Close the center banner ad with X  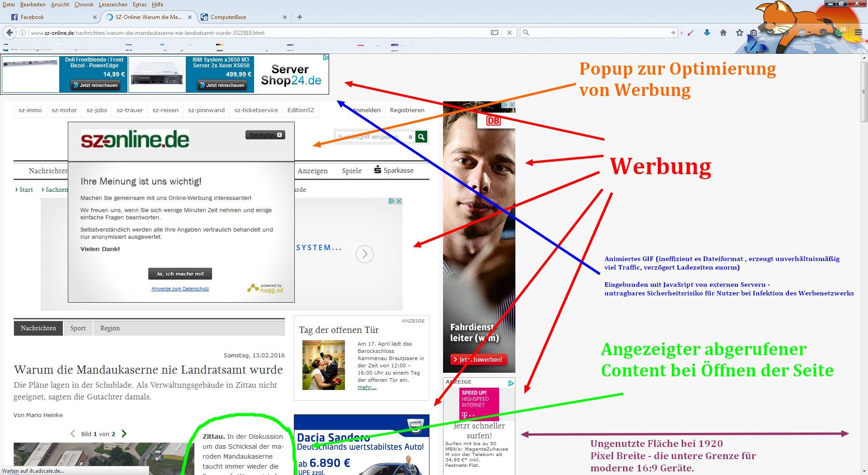399,201
